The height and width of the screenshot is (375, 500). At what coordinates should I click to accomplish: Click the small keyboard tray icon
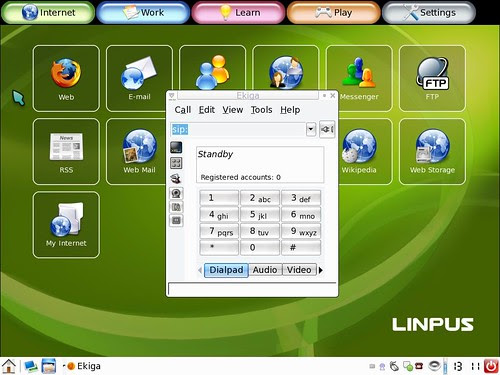pyautogui.click(x=372, y=366)
